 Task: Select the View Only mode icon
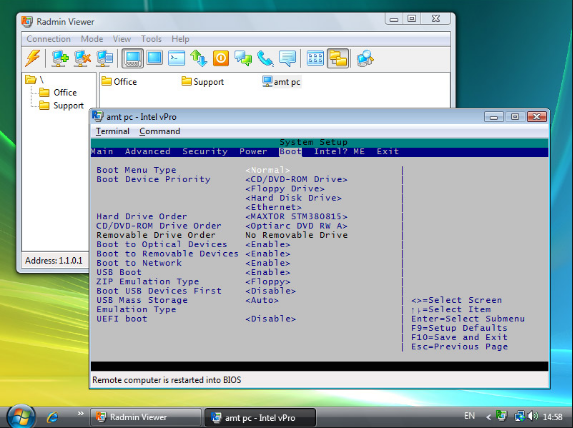tap(155, 58)
